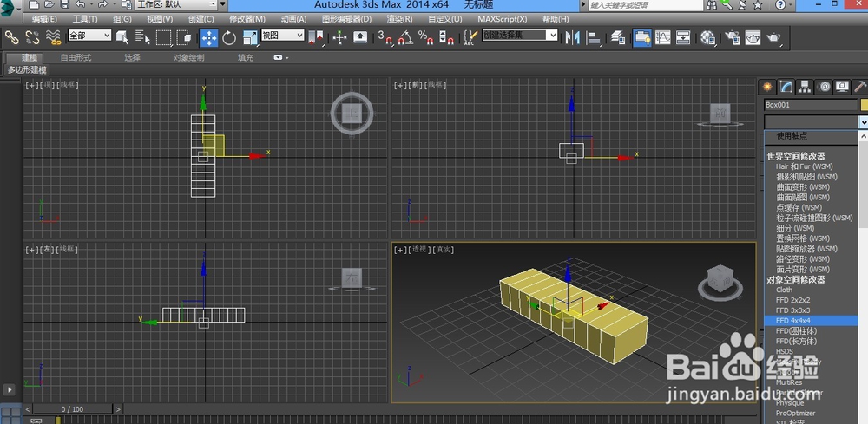Switch to the Hierarchy command panel tab

805,87
